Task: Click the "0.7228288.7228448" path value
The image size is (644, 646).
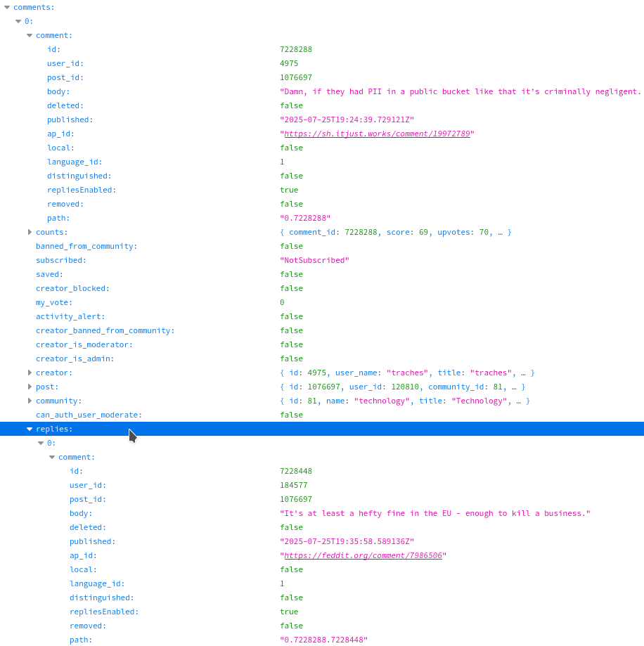Action: pos(323,640)
